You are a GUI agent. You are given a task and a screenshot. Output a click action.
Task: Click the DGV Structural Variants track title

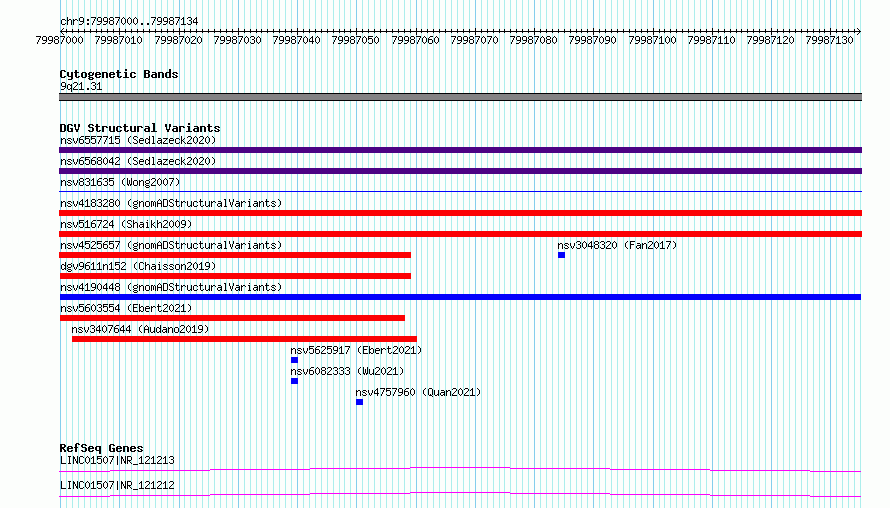140,128
